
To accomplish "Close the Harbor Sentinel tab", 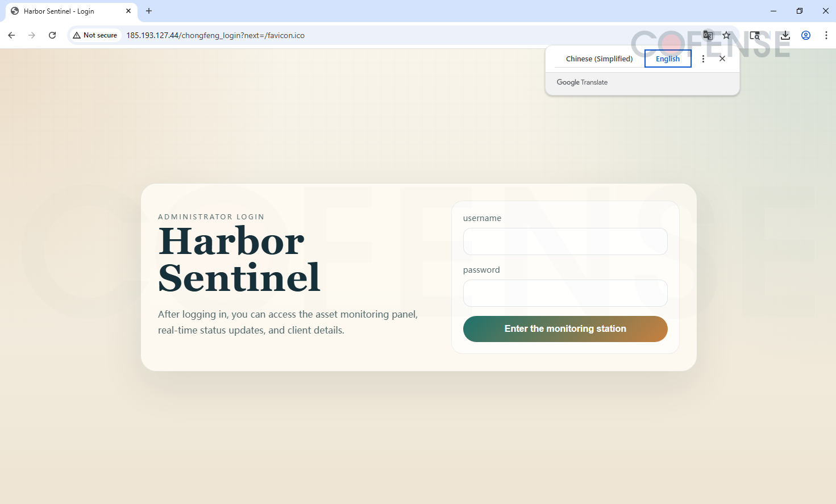I will point(128,11).
